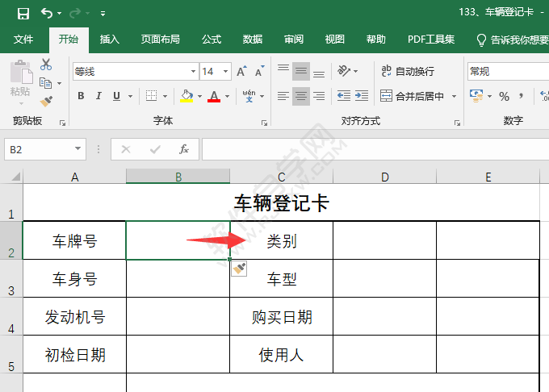Align text left

(x=283, y=96)
